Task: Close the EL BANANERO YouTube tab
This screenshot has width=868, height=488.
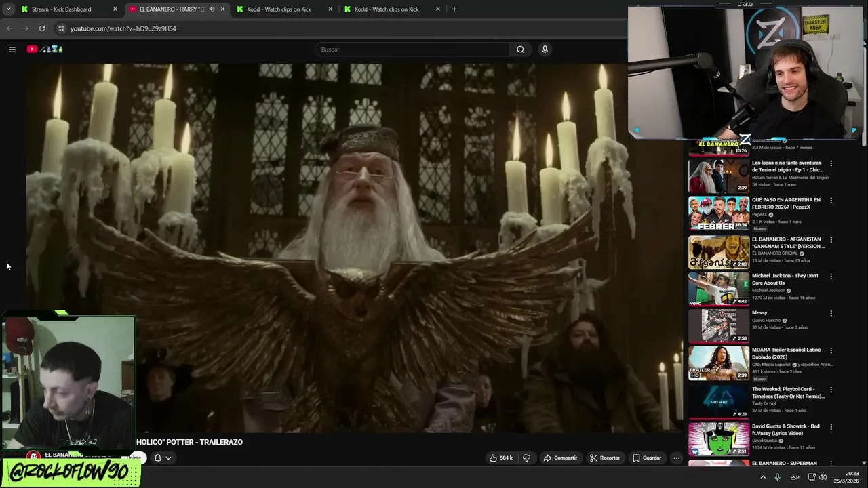Action: tap(222, 9)
